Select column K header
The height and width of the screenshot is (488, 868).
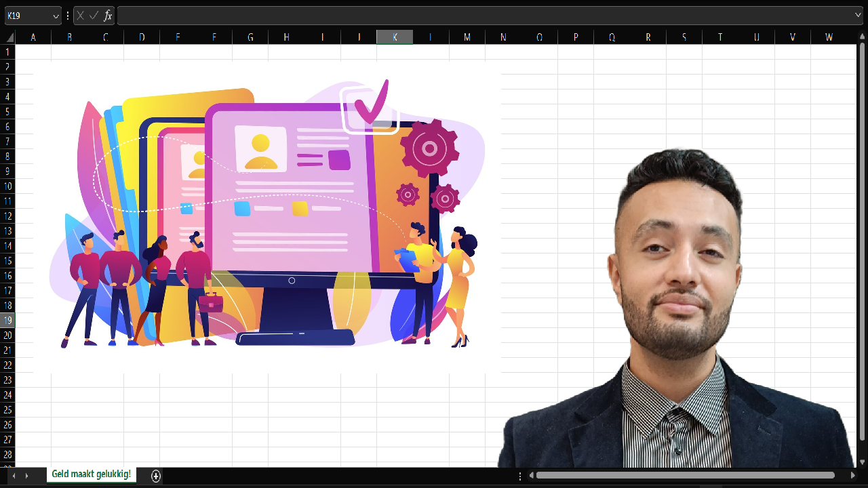395,37
